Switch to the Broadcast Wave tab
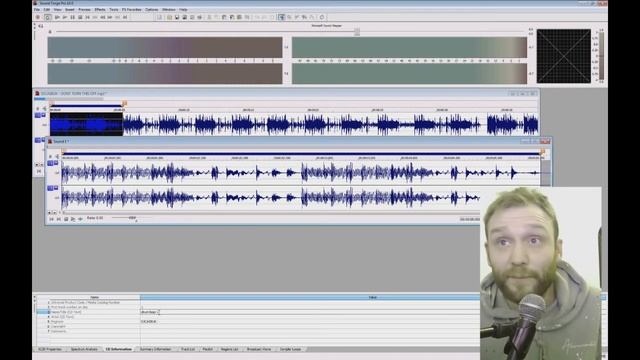 coord(259,349)
